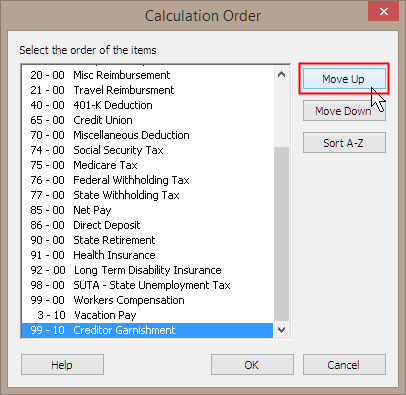Select highlighted Creditor Garnishment item

click(x=147, y=330)
